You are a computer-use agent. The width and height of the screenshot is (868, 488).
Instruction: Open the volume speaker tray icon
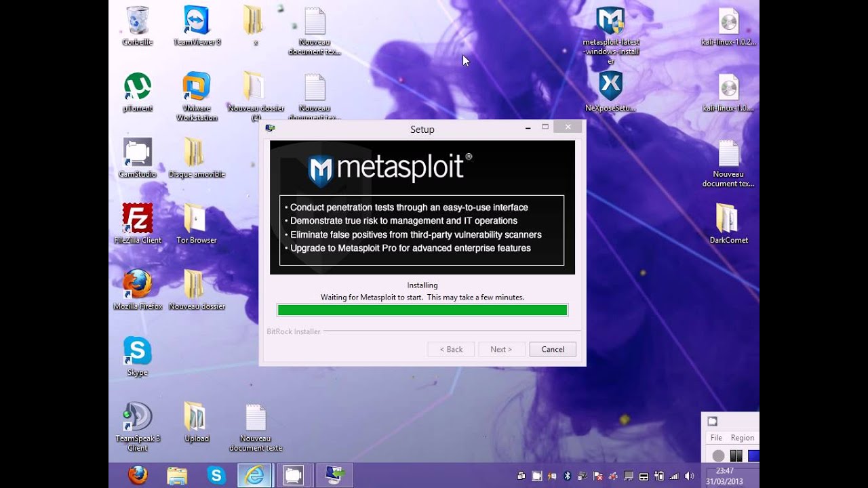coord(690,476)
